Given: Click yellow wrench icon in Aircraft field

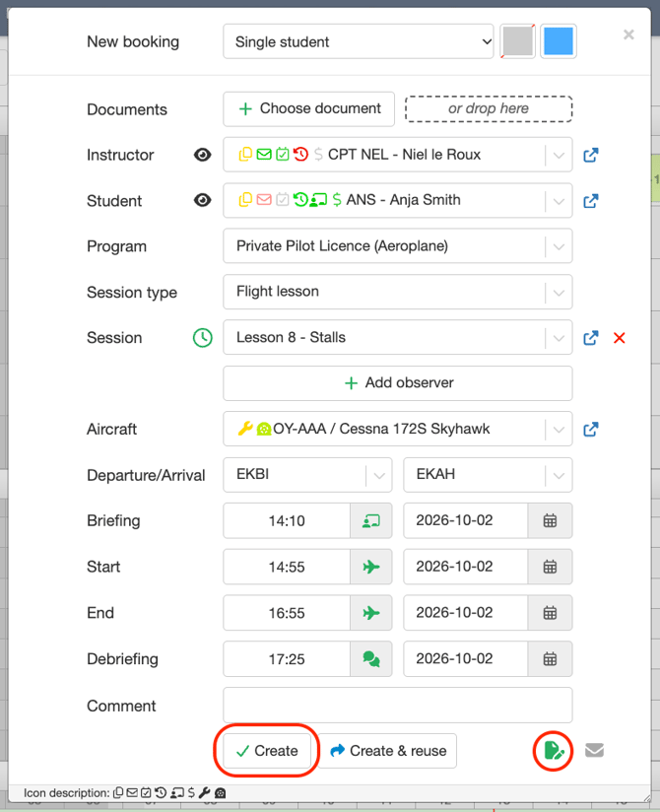Looking at the screenshot, I should [x=245, y=429].
